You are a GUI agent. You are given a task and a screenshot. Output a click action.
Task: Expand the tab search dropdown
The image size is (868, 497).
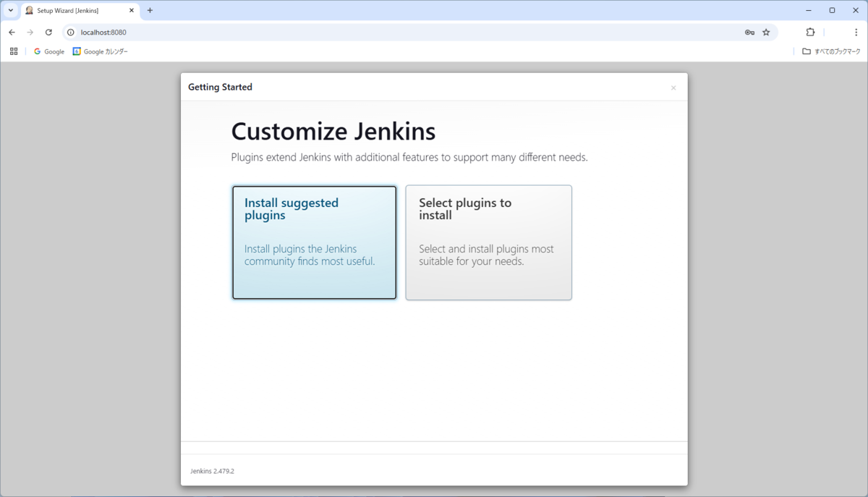tap(11, 11)
